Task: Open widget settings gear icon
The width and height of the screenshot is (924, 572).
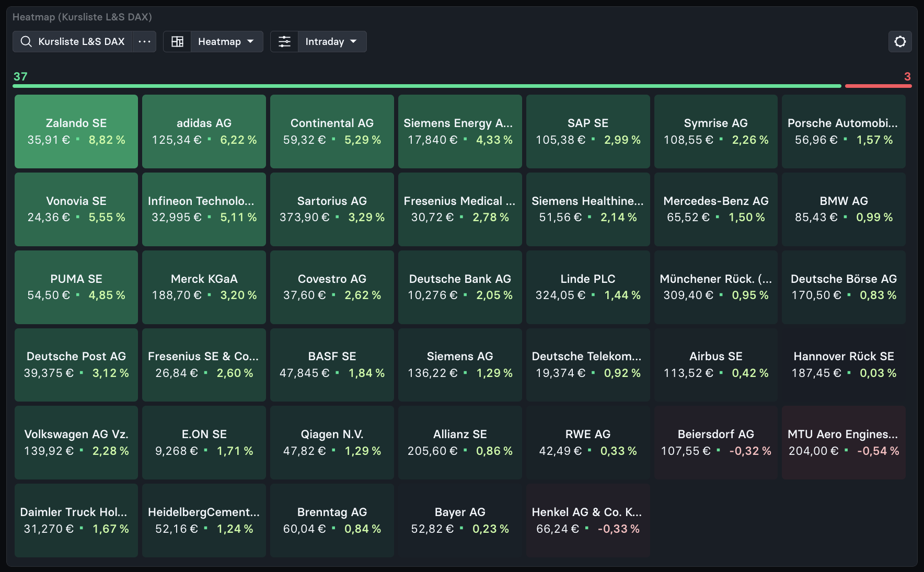Action: coord(900,41)
